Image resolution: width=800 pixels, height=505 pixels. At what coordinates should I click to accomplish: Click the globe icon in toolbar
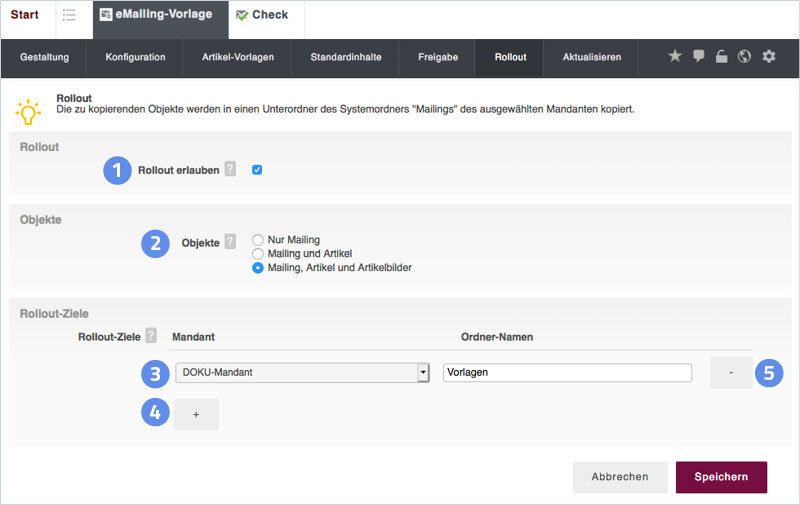[744, 57]
